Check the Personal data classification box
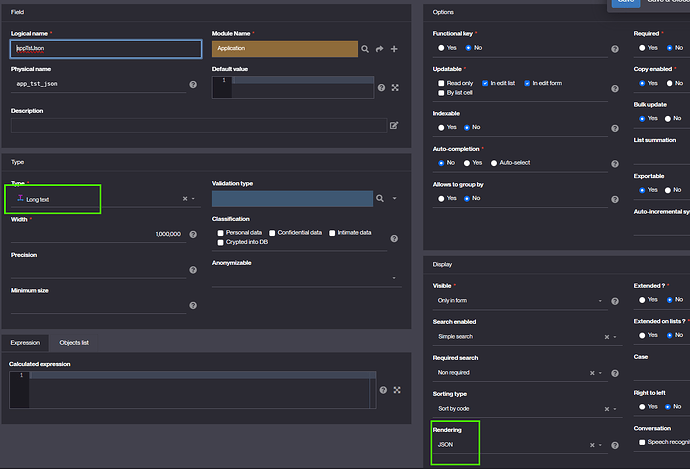This screenshot has width=690, height=469. point(220,232)
